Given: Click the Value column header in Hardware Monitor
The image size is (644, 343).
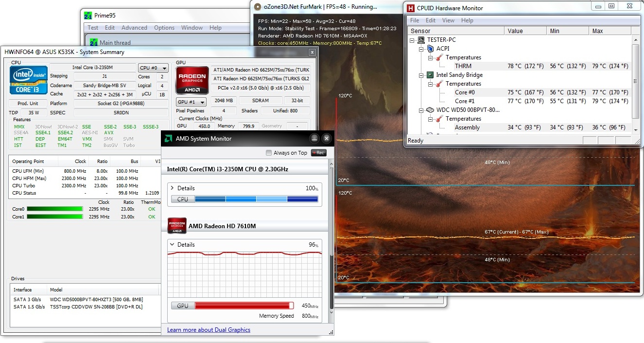Looking at the screenshot, I should (526, 31).
